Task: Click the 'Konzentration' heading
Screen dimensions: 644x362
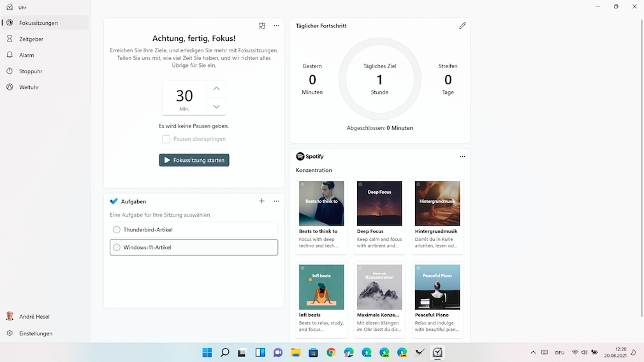Action: click(314, 170)
